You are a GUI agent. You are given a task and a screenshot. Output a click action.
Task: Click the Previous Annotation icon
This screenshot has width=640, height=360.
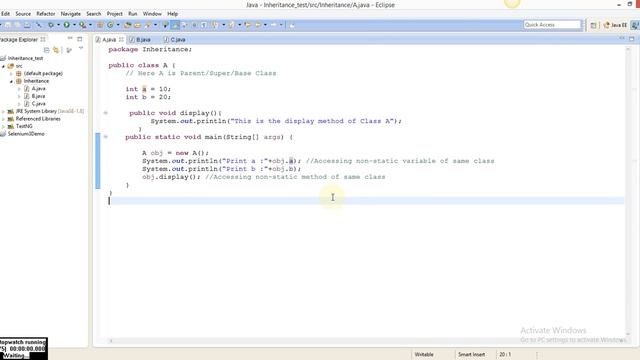(x=231, y=25)
